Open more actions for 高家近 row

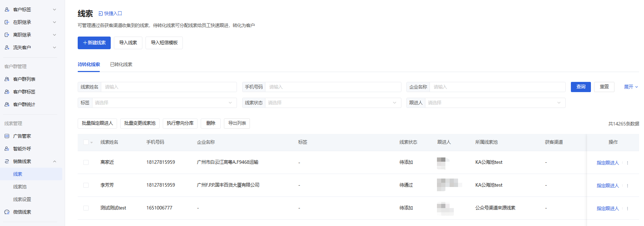click(x=627, y=163)
